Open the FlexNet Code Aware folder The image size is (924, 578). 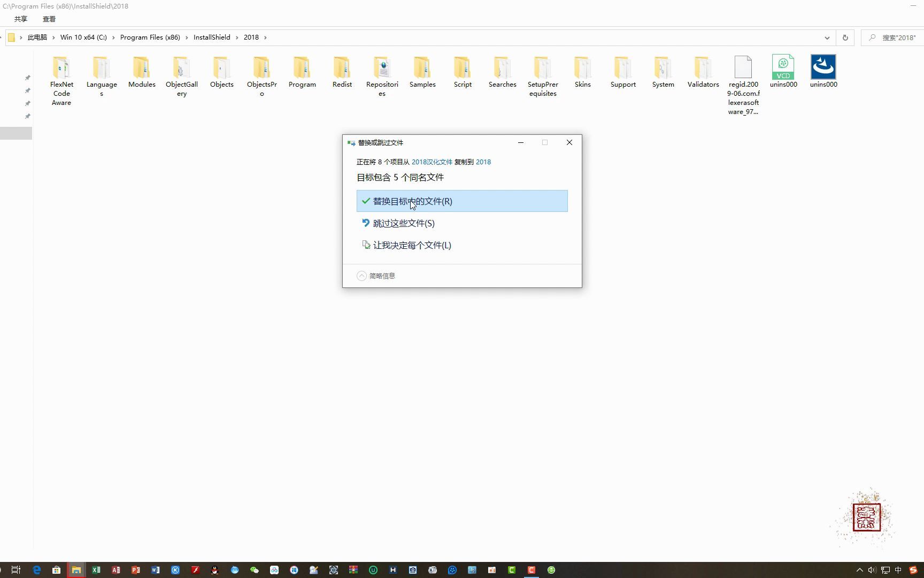(x=61, y=81)
